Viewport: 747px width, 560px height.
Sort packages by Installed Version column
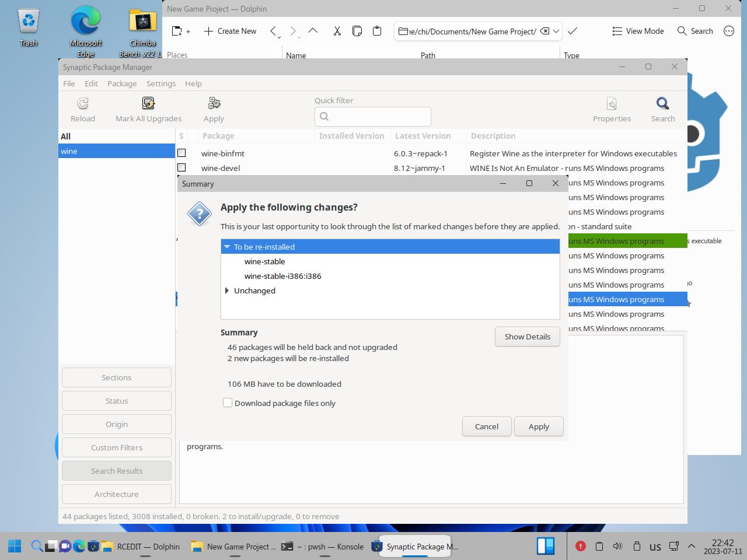[352, 136]
